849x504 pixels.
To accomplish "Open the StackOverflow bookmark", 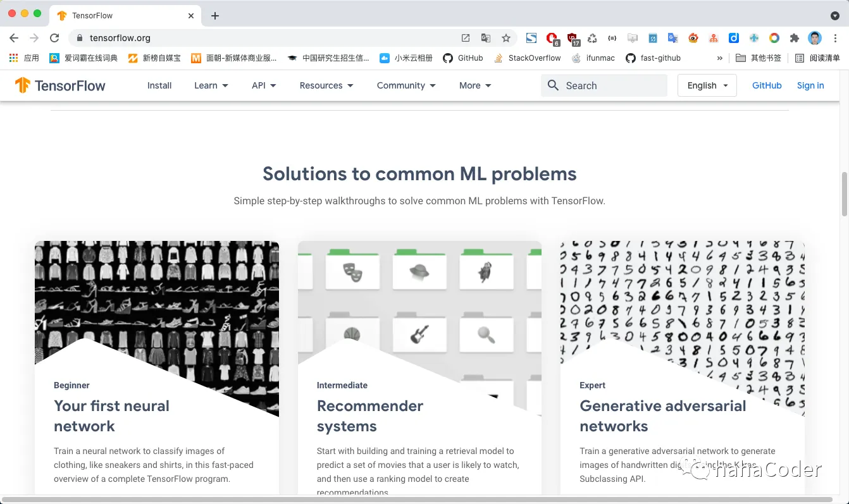I will pyautogui.click(x=527, y=58).
